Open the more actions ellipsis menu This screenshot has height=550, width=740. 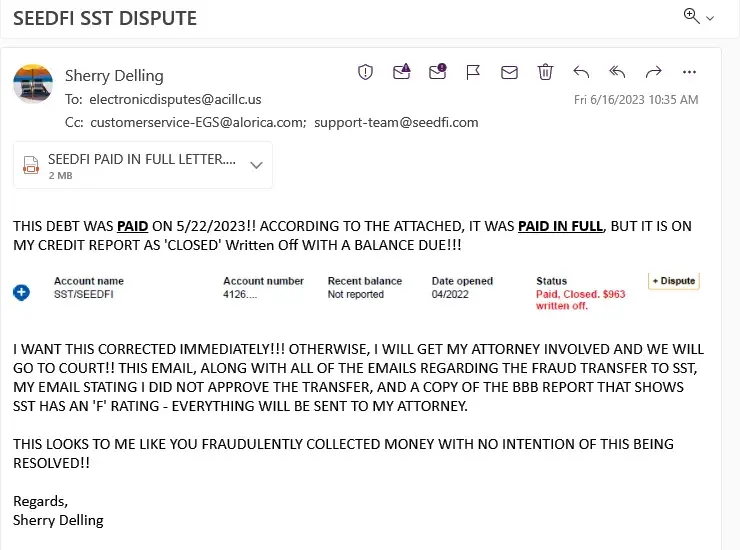(689, 72)
